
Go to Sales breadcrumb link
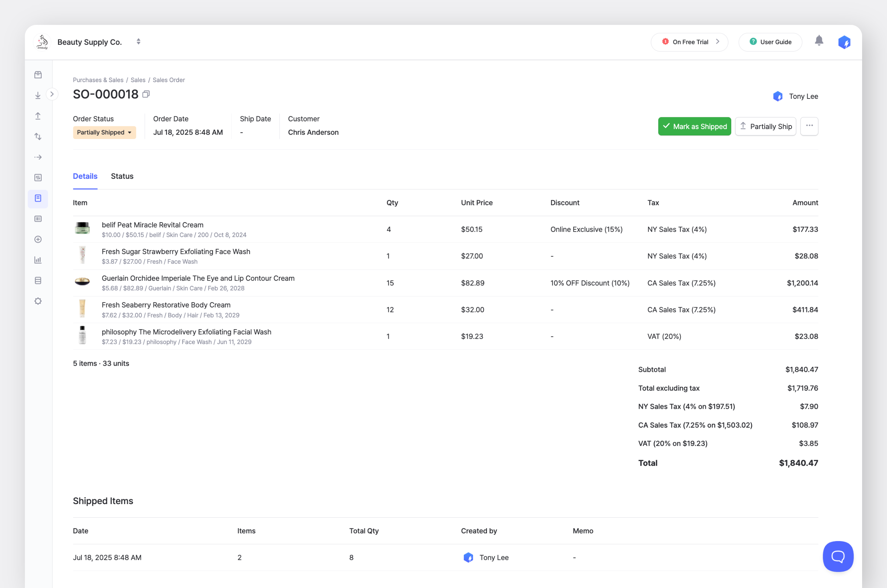click(x=138, y=80)
